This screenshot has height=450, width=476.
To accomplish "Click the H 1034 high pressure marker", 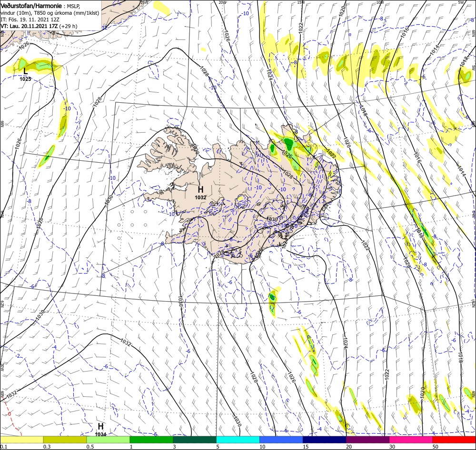I will pyautogui.click(x=101, y=430).
